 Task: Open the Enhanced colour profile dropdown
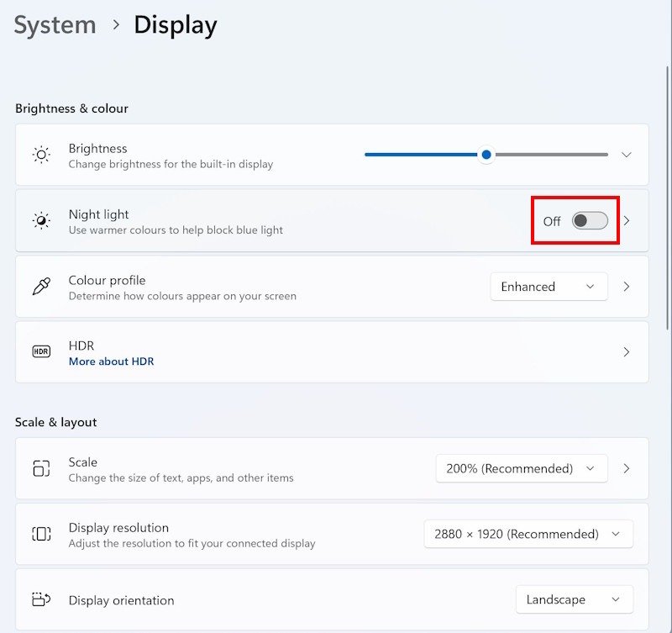pyautogui.click(x=549, y=287)
